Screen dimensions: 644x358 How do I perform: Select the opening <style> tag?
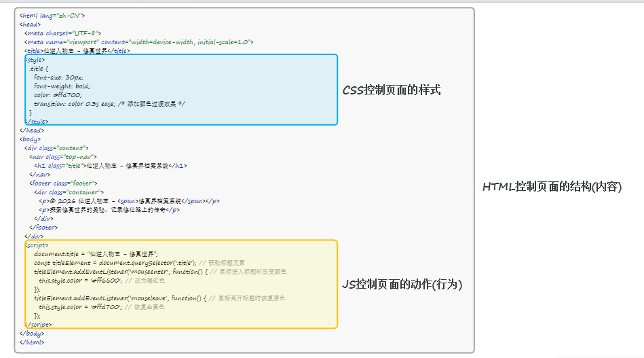[35, 60]
